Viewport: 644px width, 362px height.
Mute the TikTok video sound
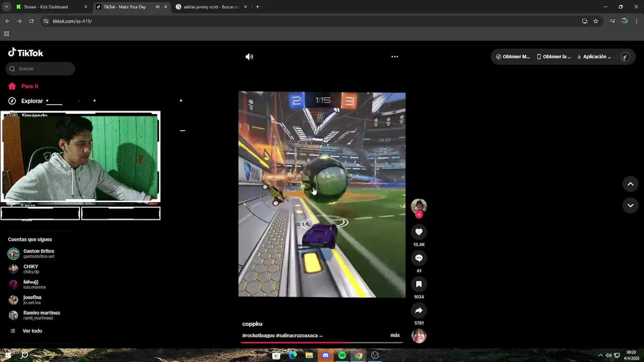249,57
